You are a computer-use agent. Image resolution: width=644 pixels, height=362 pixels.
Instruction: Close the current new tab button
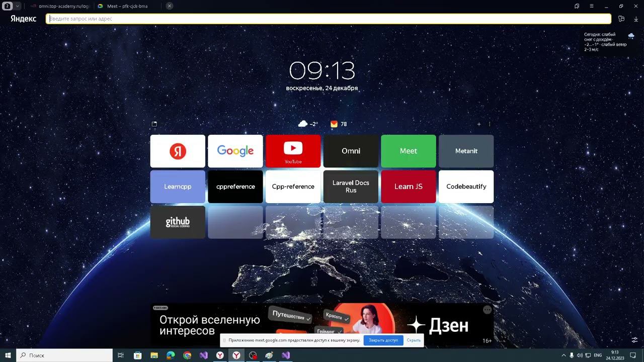[170, 6]
